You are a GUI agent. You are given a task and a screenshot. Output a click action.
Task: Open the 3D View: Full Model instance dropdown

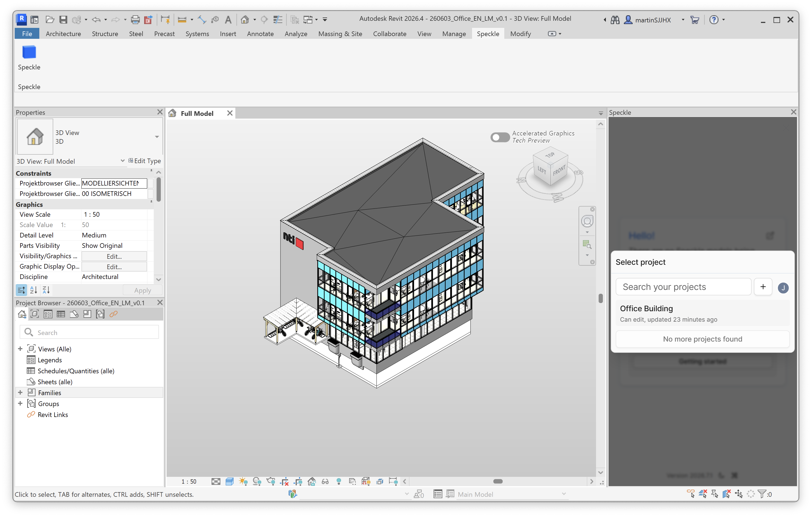click(122, 161)
